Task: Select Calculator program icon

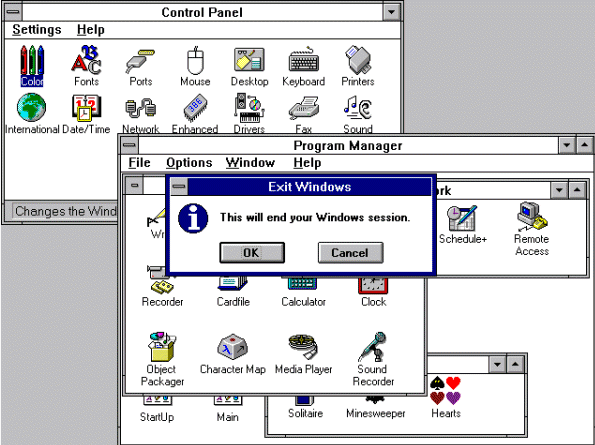Action: point(304,291)
